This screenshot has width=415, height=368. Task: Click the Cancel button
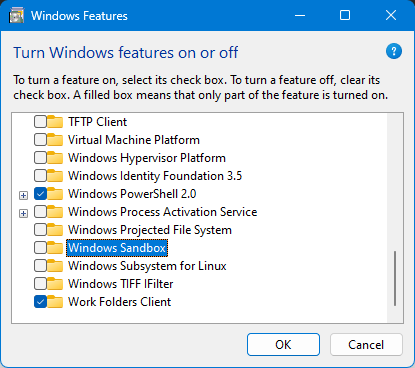[x=366, y=345]
